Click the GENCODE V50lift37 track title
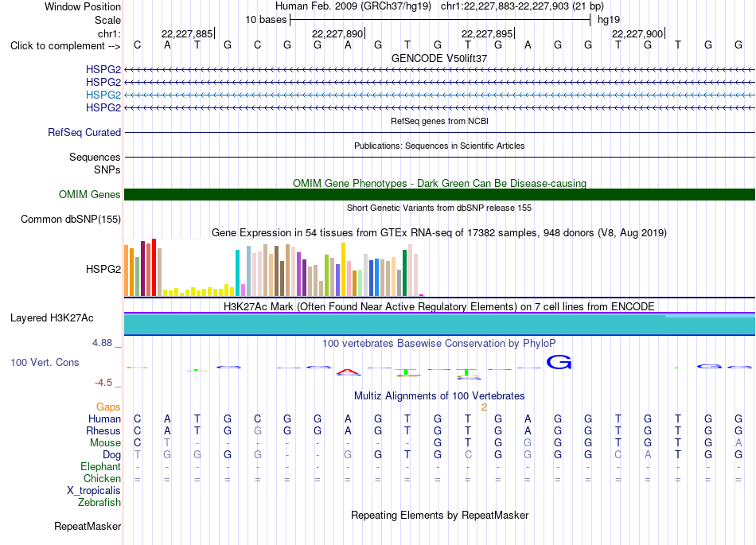756x545 pixels. 439,58
